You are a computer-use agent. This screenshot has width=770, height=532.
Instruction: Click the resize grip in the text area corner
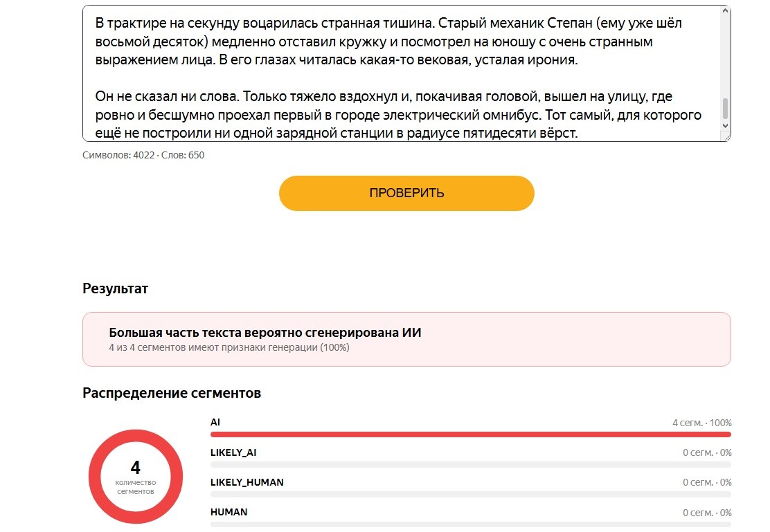coord(726,138)
